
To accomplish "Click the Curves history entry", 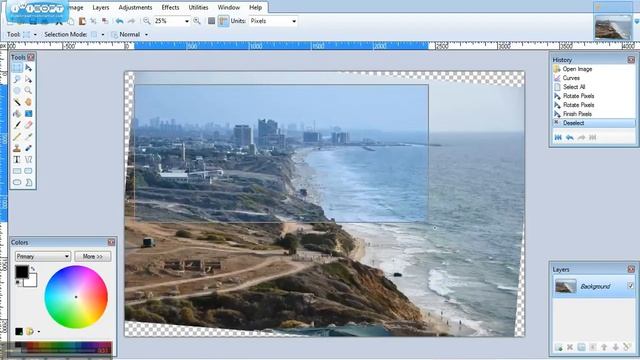I will tap(571, 78).
